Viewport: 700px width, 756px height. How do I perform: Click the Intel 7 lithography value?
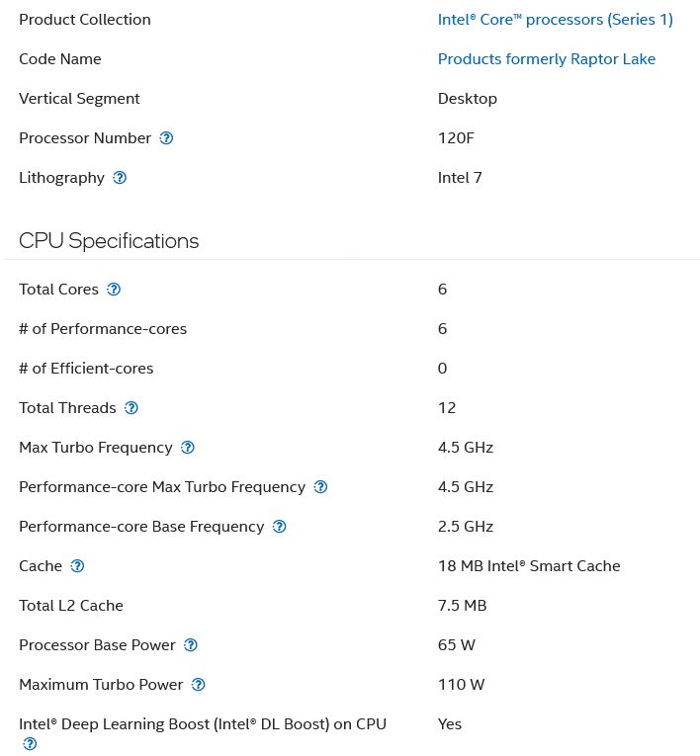pyautogui.click(x=460, y=178)
